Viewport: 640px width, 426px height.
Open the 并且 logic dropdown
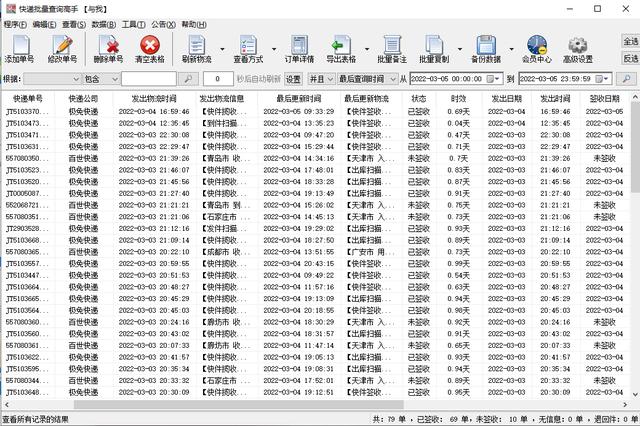pos(321,79)
